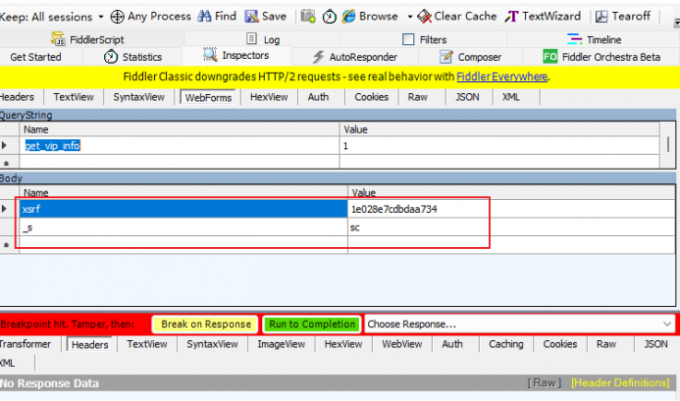
Task: Switch request view to SyntaxView
Action: pyautogui.click(x=139, y=97)
